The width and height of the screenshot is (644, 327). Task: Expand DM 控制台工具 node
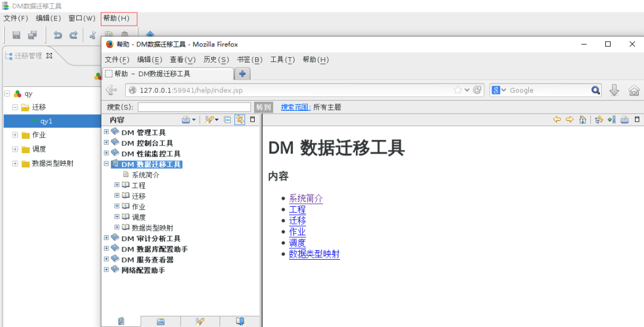[x=106, y=143]
